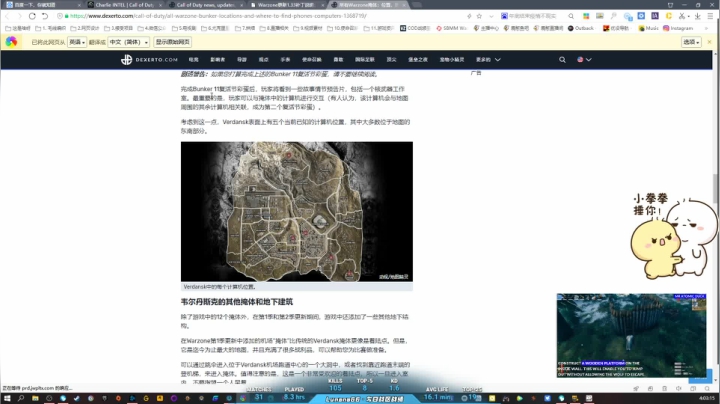
Task: Open File Explorer from the taskbar
Action: click(35, 398)
